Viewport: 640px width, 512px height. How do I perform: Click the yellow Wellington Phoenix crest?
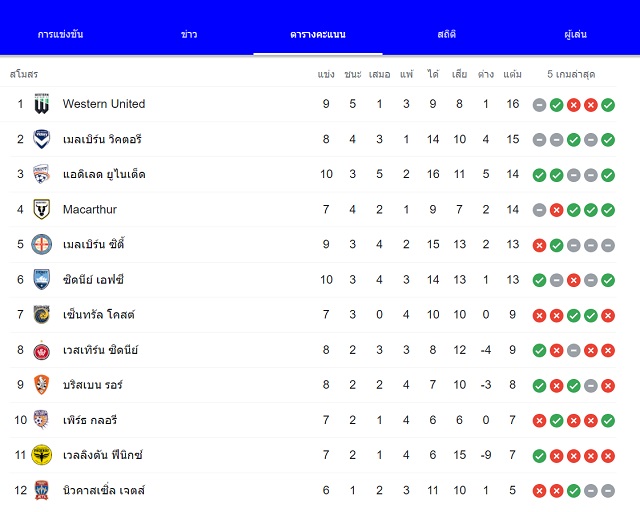click(x=42, y=455)
